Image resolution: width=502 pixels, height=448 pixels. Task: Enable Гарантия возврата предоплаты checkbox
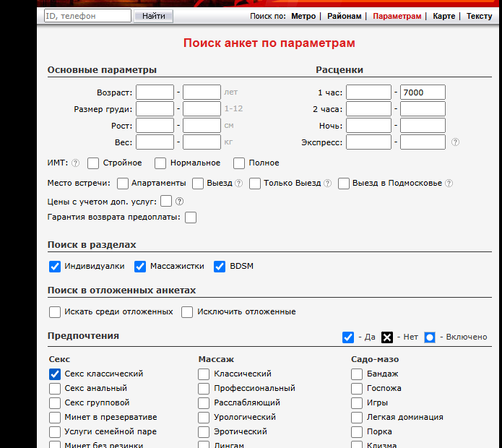pos(191,217)
